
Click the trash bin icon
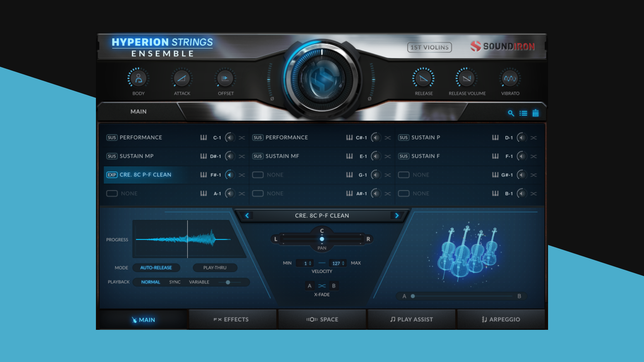click(x=536, y=113)
